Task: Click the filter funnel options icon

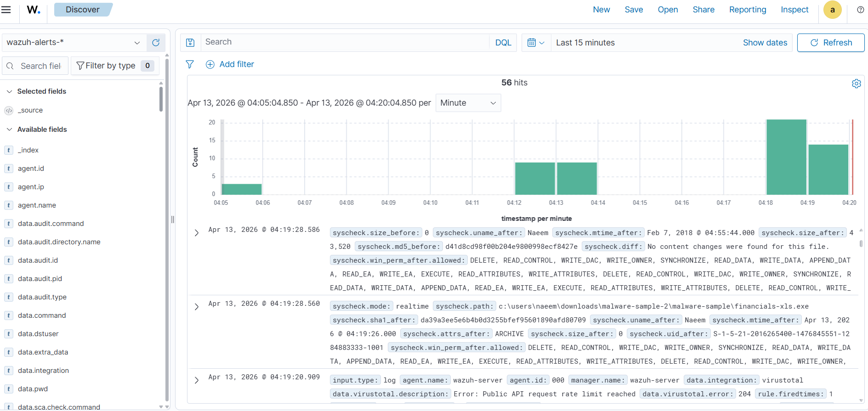Action: coord(190,64)
